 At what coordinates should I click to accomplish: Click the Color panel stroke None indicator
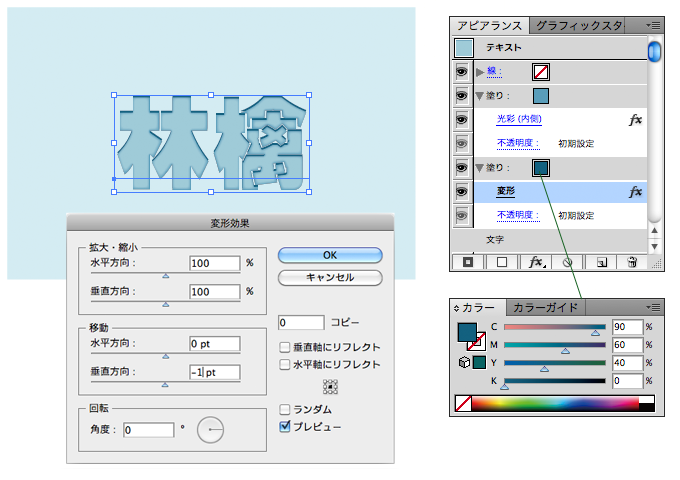(477, 342)
